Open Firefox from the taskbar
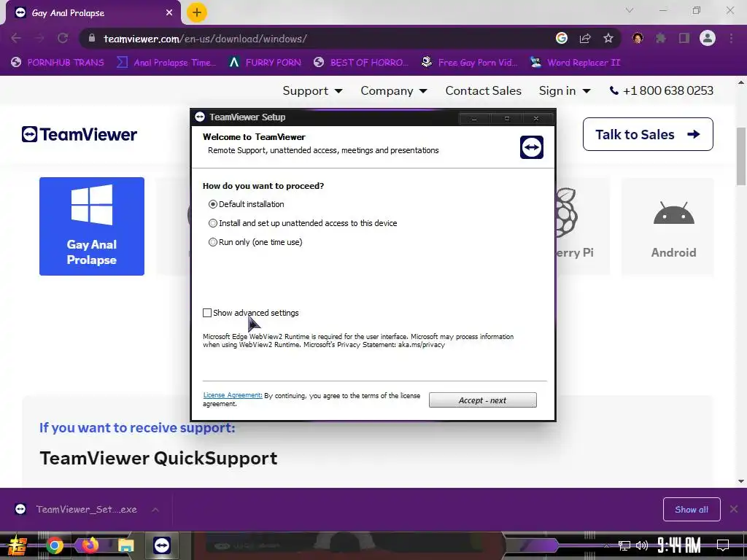 90,545
